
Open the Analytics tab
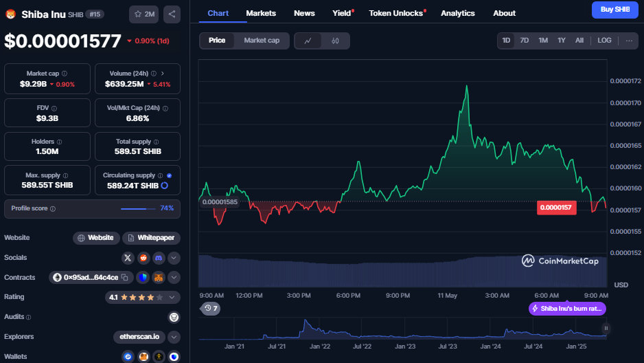point(458,13)
